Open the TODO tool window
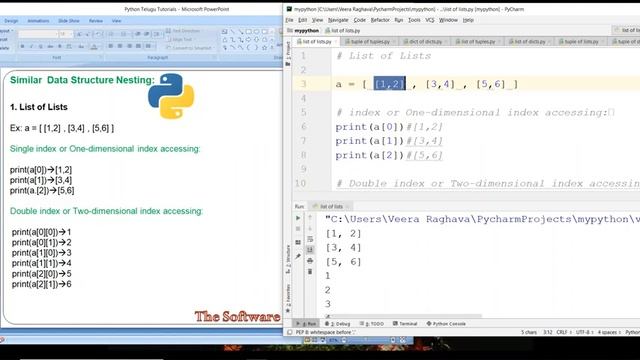The height and width of the screenshot is (360, 640). coord(372,324)
